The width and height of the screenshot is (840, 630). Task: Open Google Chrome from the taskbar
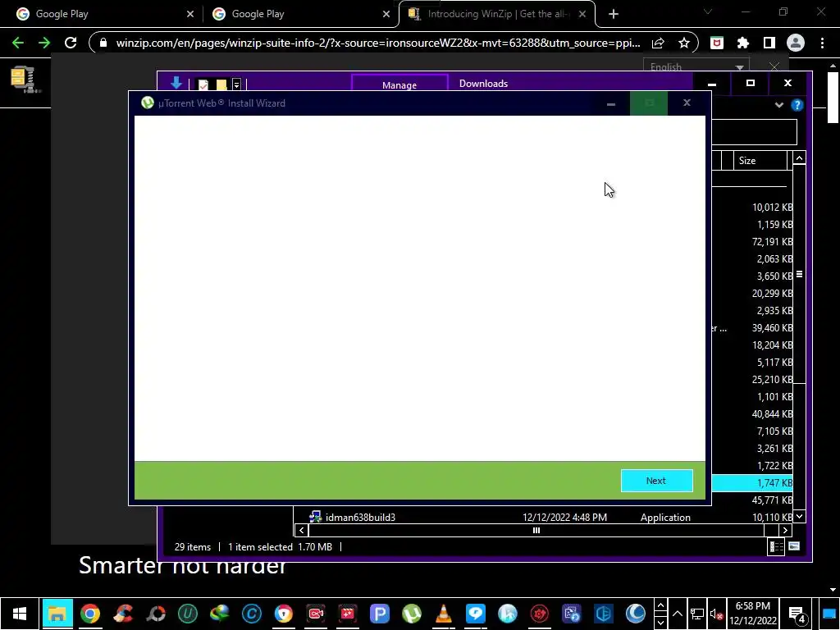[x=90, y=614]
